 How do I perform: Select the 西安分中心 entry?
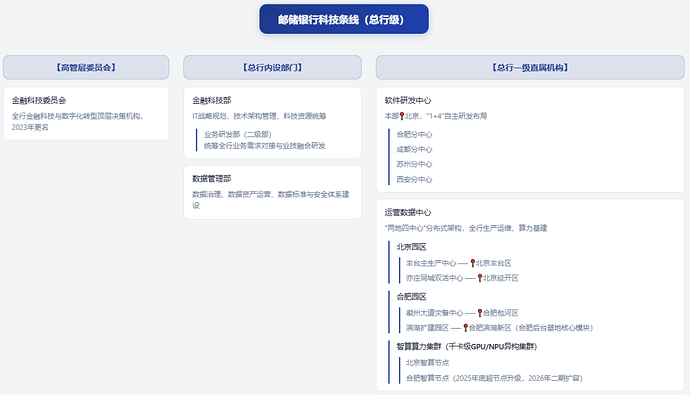[x=414, y=179]
